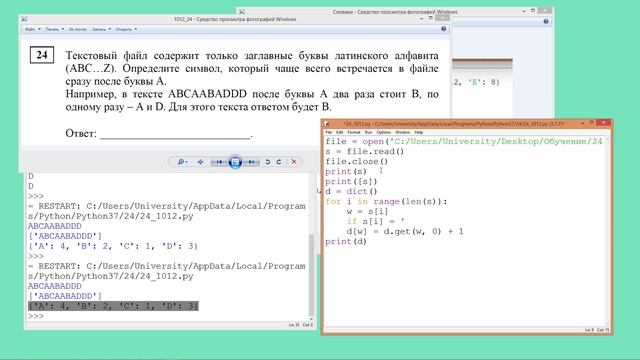The height and width of the screenshot is (360, 640).
Task: Click the code line 'file.close()'
Action: click(357, 162)
